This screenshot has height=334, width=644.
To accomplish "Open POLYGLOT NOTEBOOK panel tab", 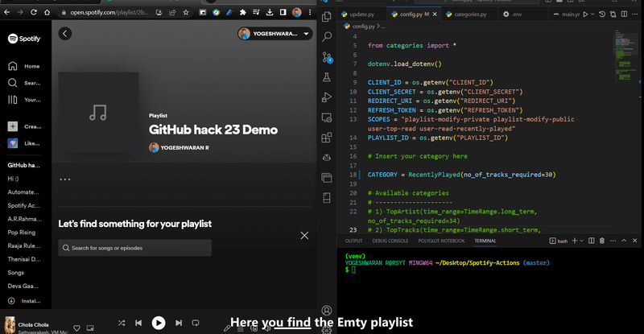I will tap(441, 241).
